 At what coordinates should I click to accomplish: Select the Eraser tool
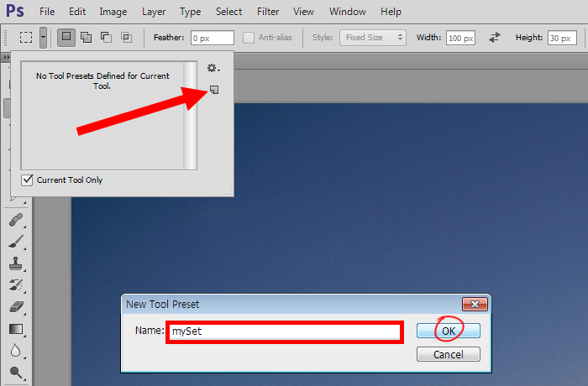16,307
